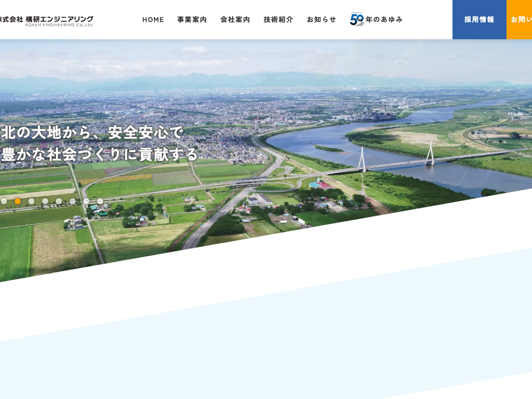Open the 会社案内 navigation item
This screenshot has height=399, width=532.
[235, 20]
